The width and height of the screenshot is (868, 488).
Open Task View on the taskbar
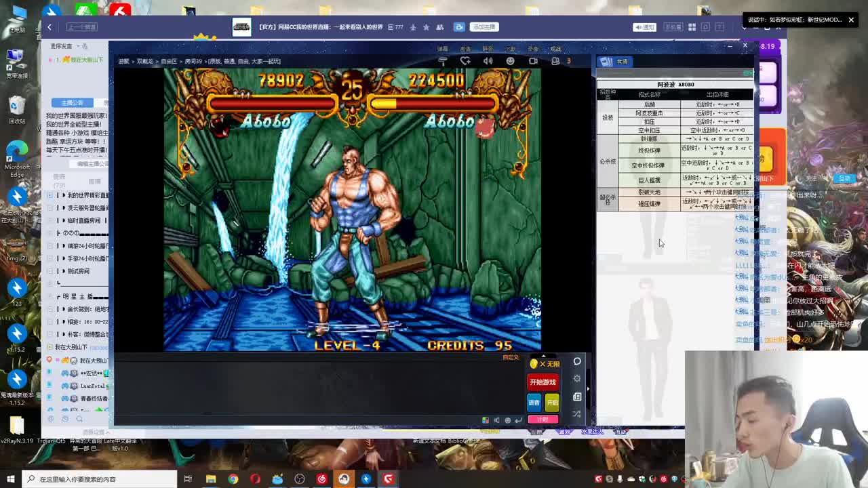[188, 479]
